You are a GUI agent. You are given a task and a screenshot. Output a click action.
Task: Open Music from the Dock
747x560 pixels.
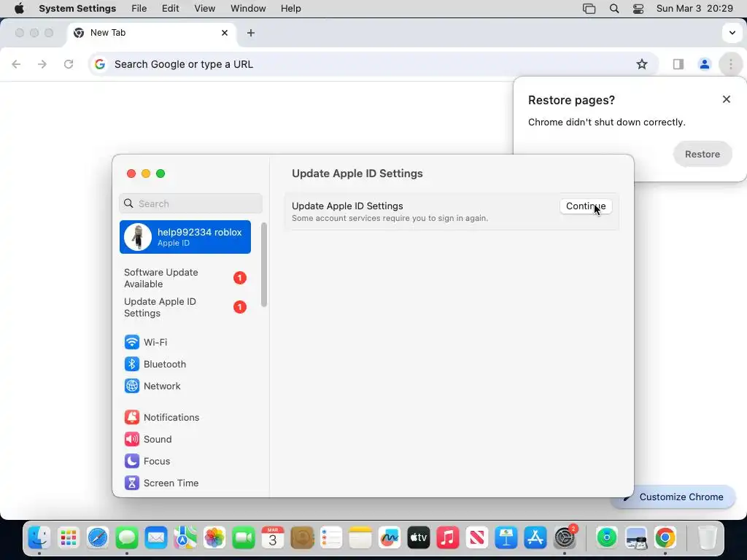(448, 538)
